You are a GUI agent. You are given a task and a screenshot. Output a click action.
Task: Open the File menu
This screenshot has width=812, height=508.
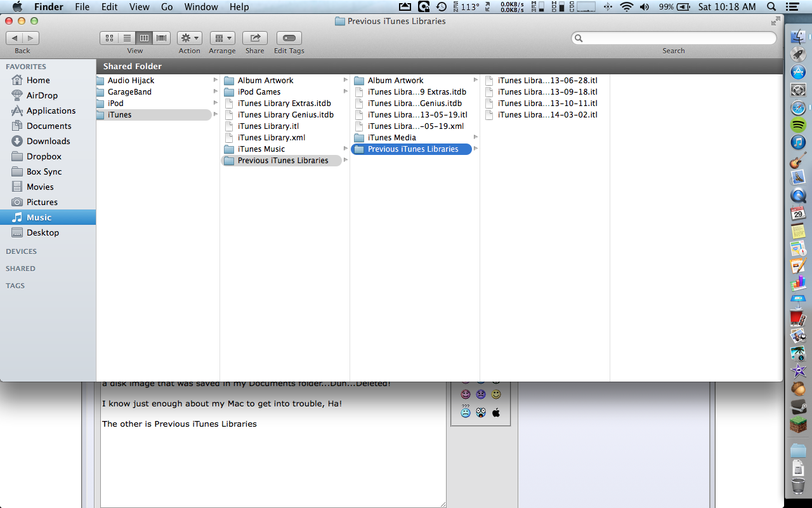coord(82,7)
